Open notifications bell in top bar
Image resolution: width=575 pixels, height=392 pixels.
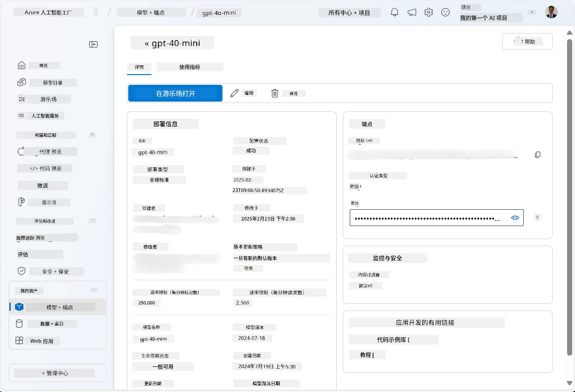tap(395, 13)
